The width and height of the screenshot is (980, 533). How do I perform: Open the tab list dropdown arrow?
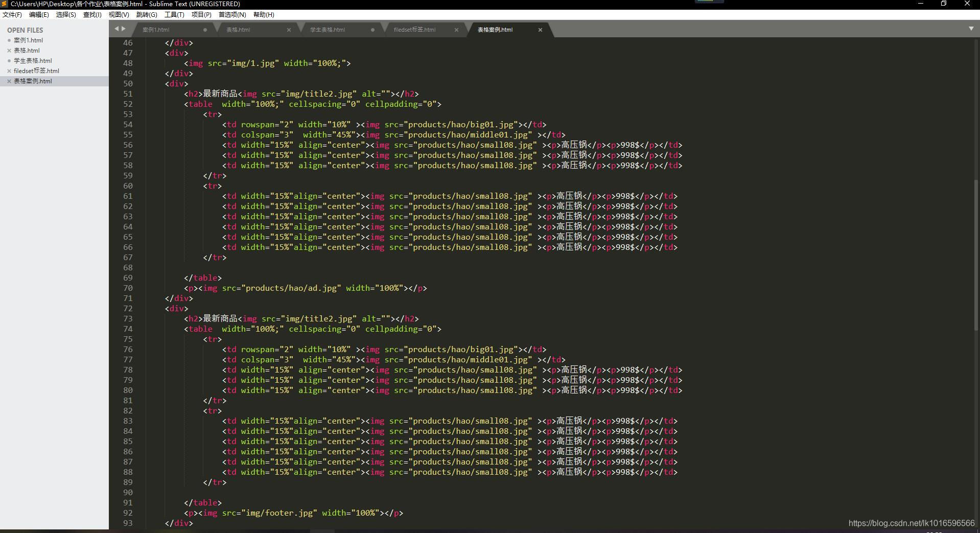point(971,29)
